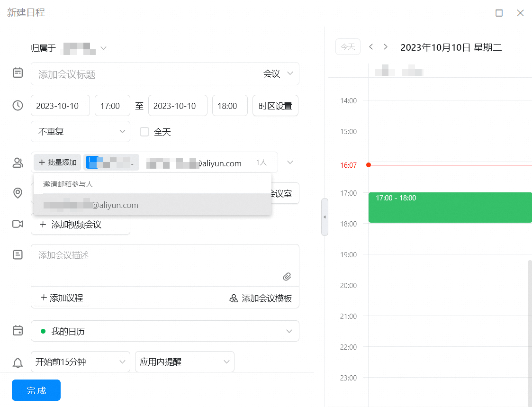Expand the participants list chevron
Image resolution: width=532 pixels, height=407 pixels.
290,162
